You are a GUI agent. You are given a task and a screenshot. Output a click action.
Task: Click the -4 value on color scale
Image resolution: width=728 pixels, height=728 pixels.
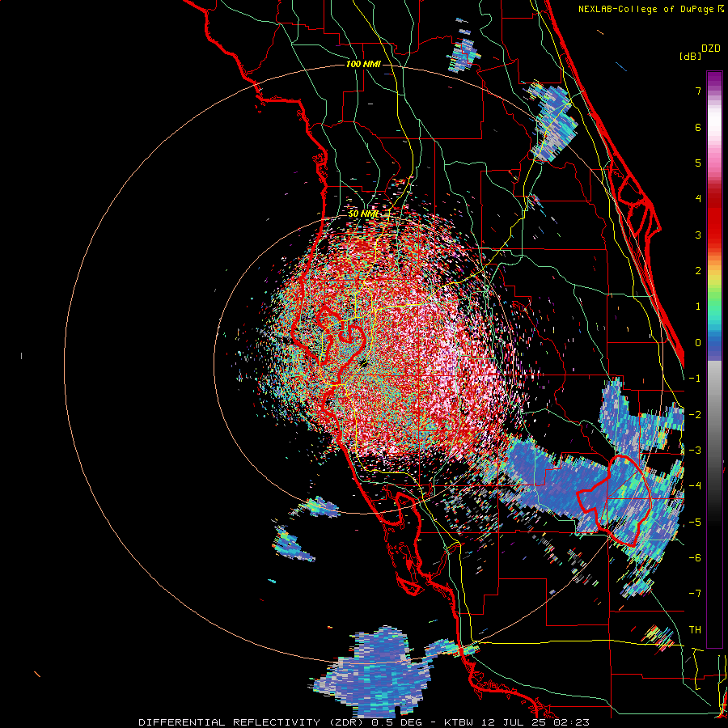[x=695, y=486]
